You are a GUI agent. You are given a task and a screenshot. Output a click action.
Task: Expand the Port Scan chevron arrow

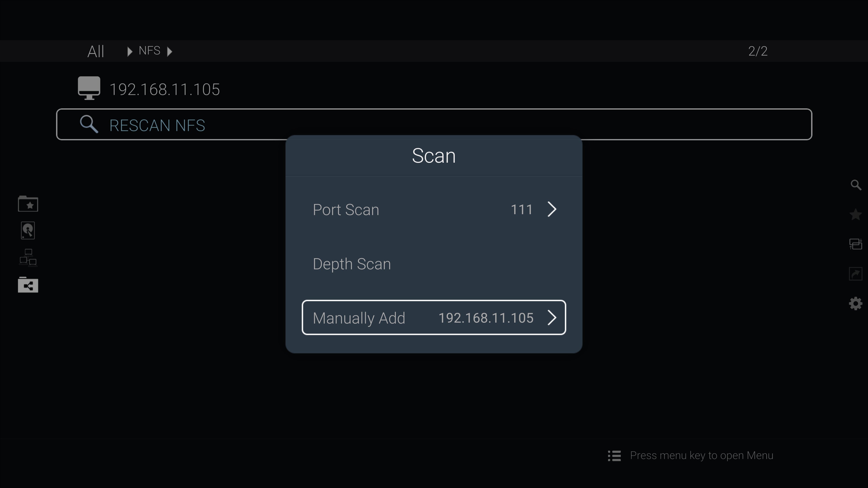[x=552, y=209]
